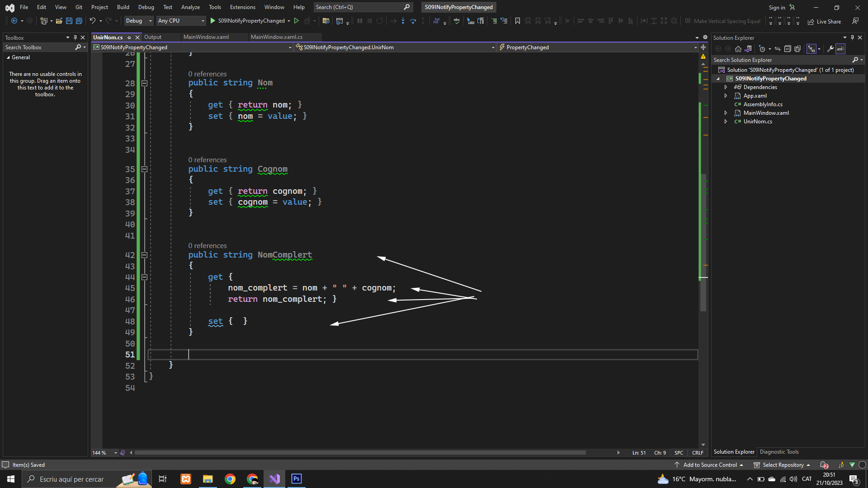Open Properties wrench in Solution Explorer
This screenshot has width=868, height=488.
tap(830, 49)
